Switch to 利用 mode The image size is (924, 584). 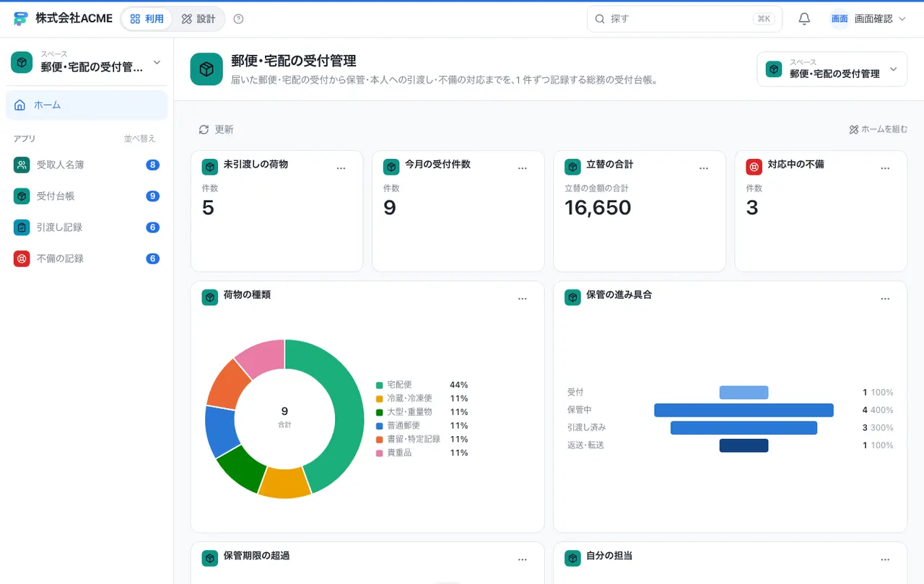147,19
